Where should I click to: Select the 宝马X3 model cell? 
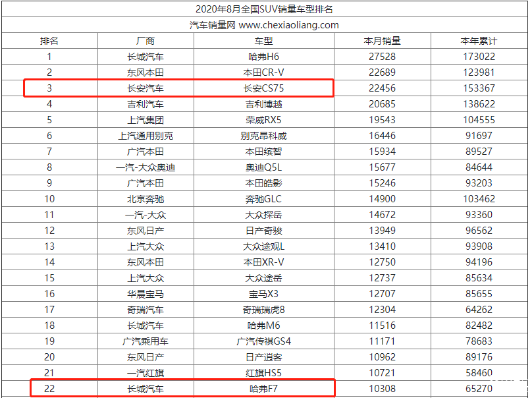pos(263,294)
